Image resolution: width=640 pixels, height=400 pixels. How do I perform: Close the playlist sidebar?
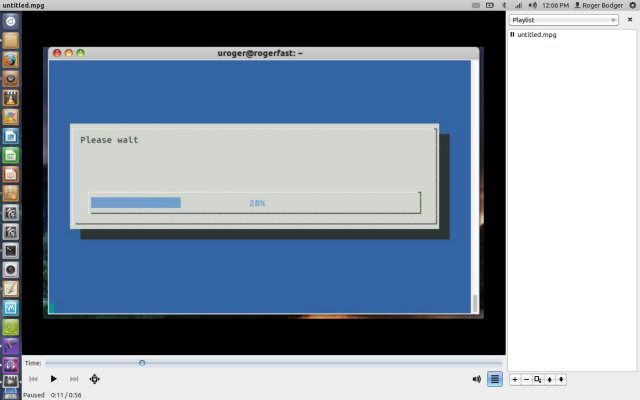coord(630,20)
